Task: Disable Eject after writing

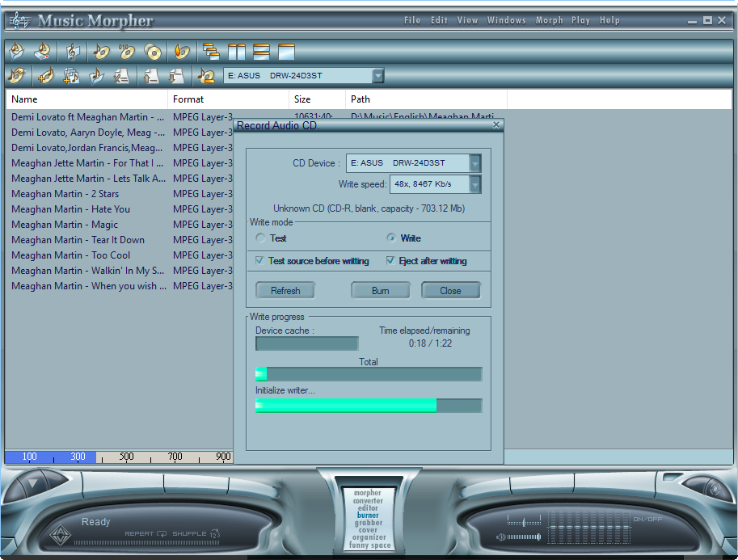Action: point(389,260)
